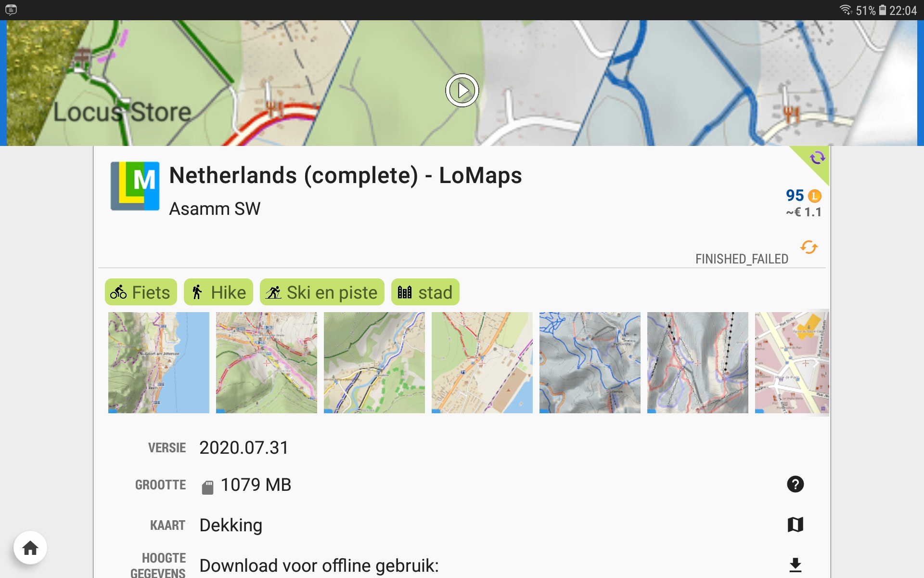
Task: Open help for map size
Action: click(795, 484)
